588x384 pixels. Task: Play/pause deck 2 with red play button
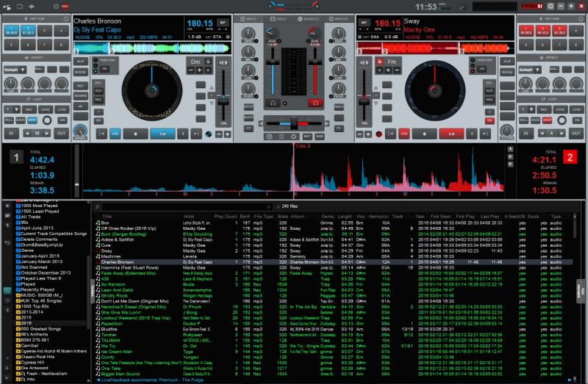point(451,134)
